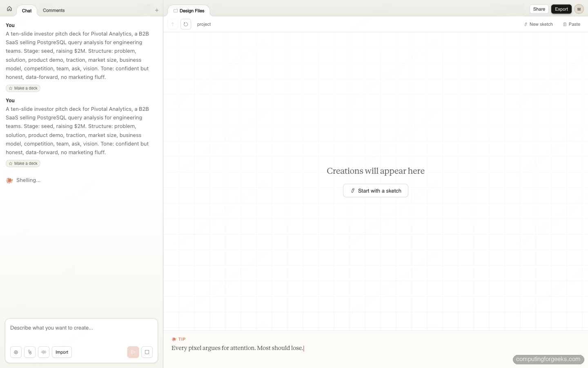Open a new chat with the plus icon
Viewport: 588px width, 368px height.
157,10
